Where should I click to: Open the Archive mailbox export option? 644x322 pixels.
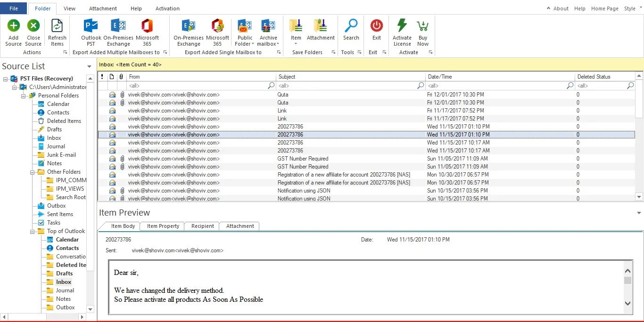tap(268, 32)
